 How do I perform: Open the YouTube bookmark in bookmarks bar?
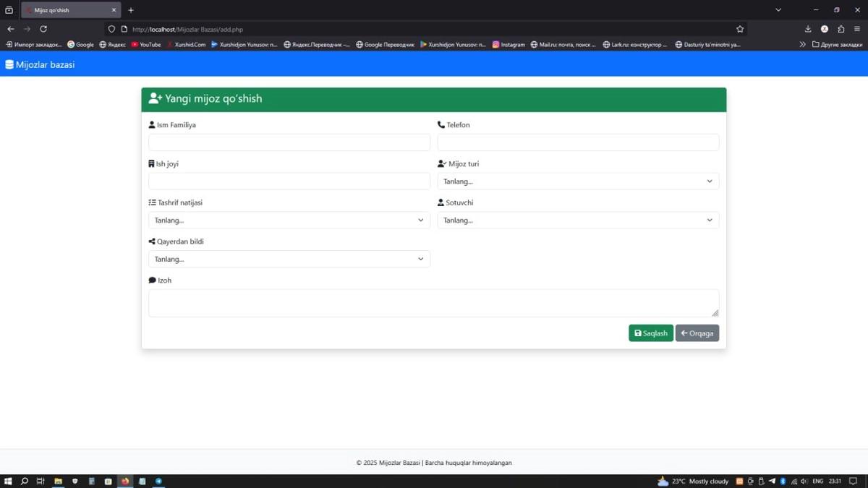(146, 45)
